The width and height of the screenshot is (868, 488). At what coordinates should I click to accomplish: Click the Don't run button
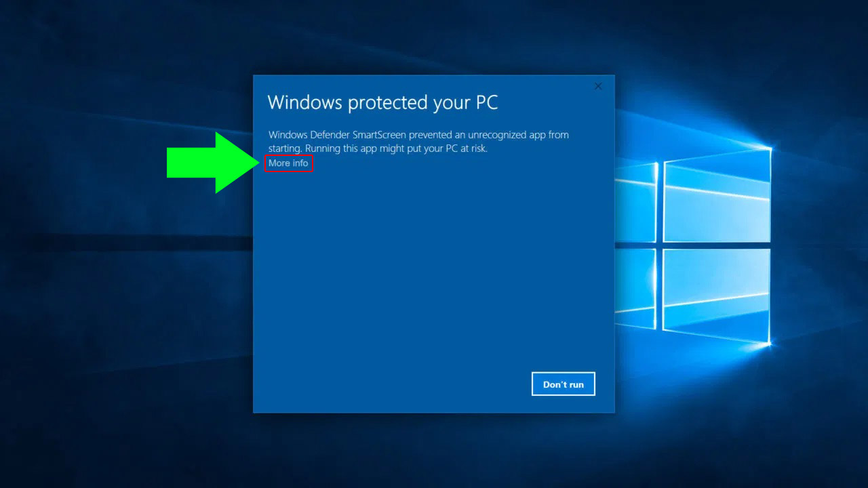[x=564, y=384]
